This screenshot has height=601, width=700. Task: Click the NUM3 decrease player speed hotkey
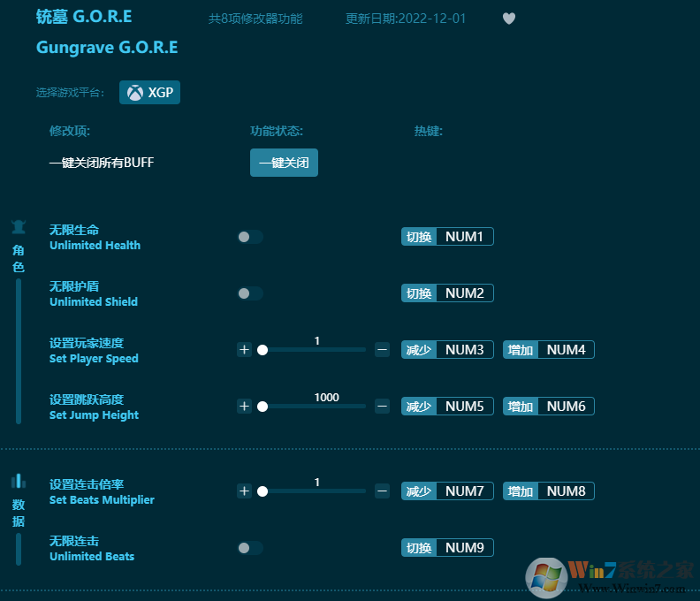447,350
